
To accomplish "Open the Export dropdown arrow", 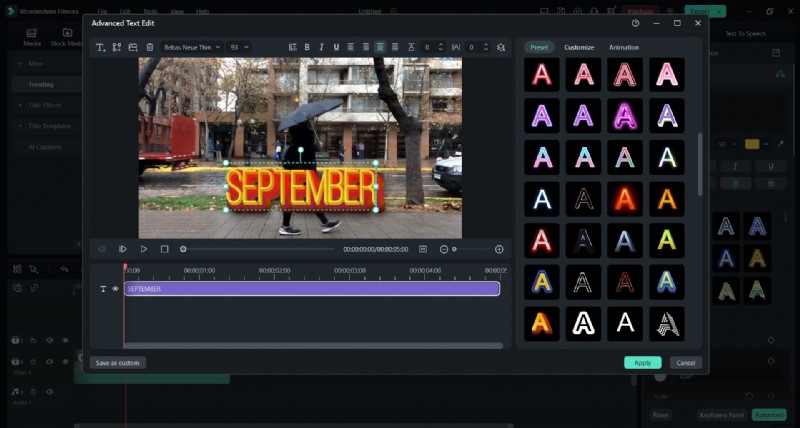I will [x=719, y=11].
